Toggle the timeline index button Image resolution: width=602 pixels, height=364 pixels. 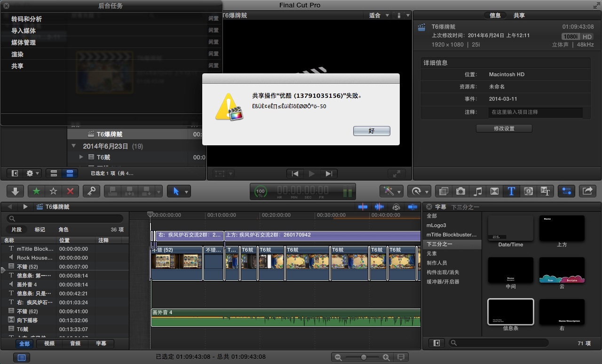point(22,357)
